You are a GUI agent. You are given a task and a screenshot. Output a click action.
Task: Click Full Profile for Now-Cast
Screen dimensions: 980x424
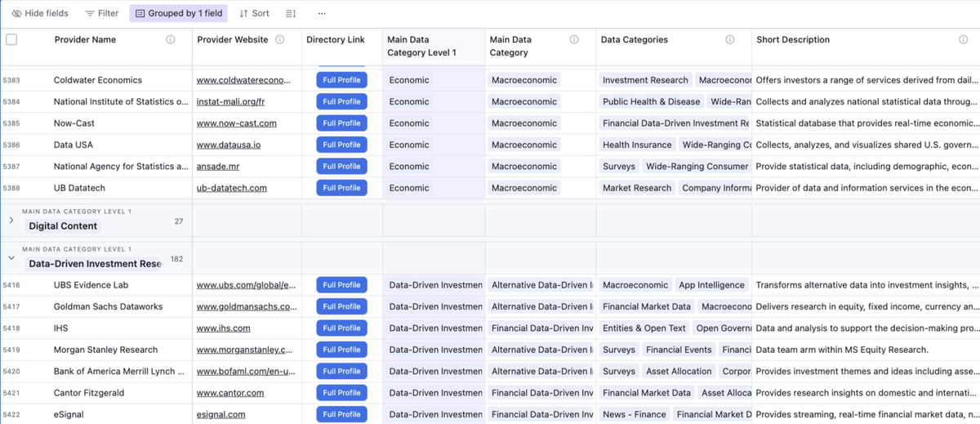click(x=341, y=123)
